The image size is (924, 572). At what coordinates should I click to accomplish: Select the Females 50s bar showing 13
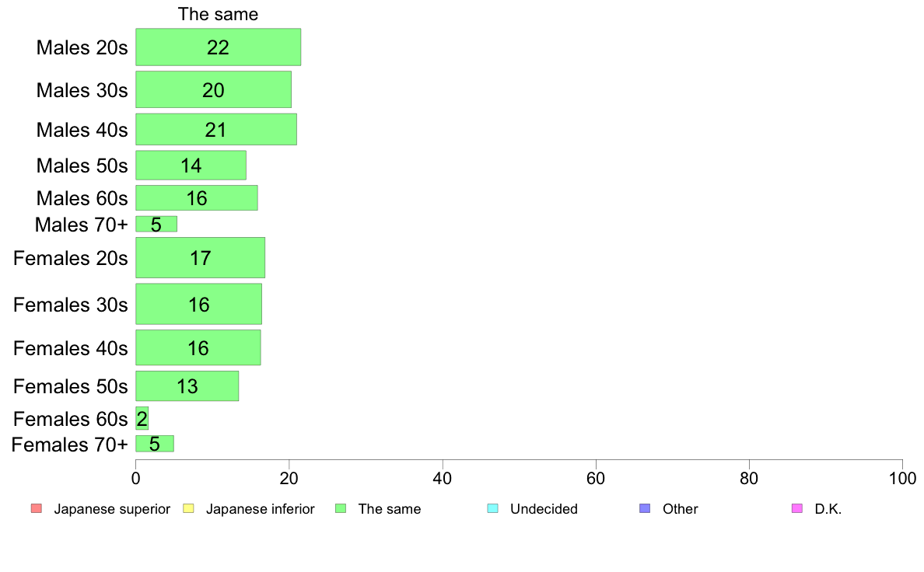tap(187, 385)
